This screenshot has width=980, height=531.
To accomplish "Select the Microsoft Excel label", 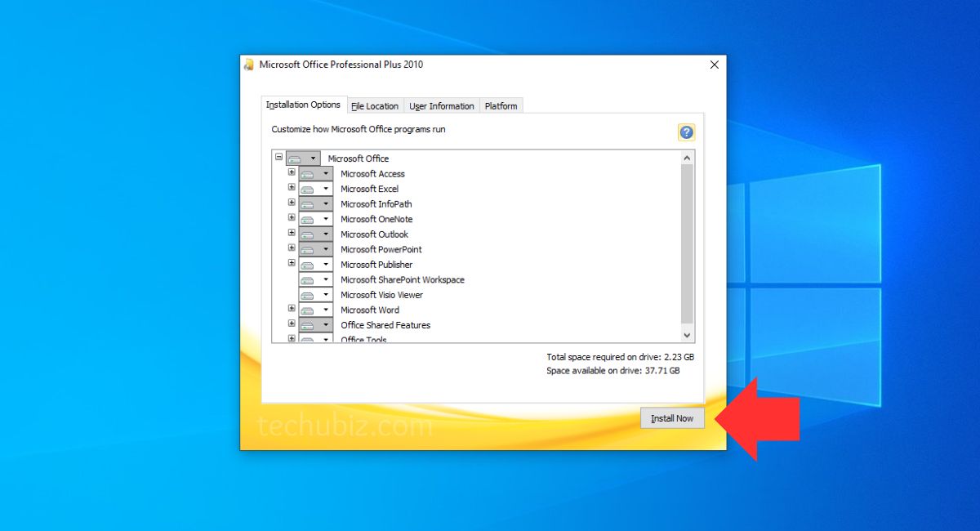I will click(x=369, y=189).
